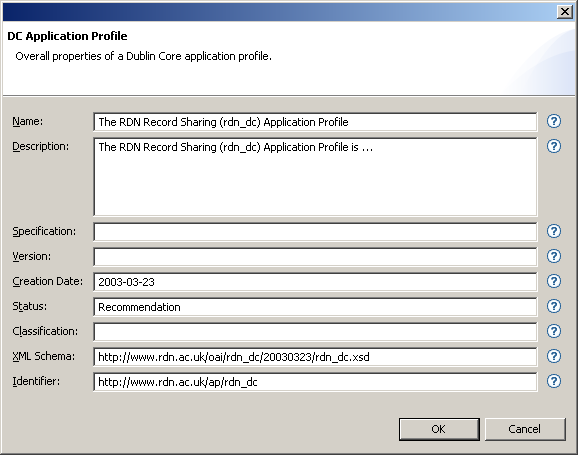This screenshot has height=455, width=578.
Task: Click the XML Schema URL field
Action: (x=315, y=357)
